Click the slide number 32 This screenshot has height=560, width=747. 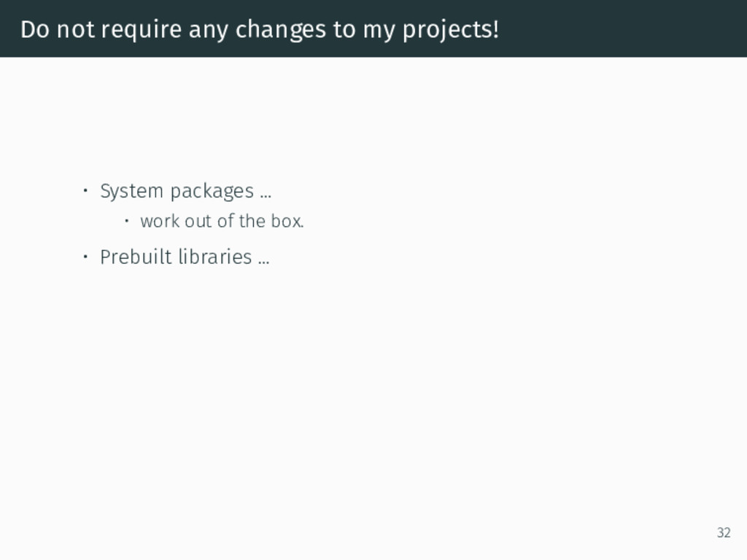point(724,532)
